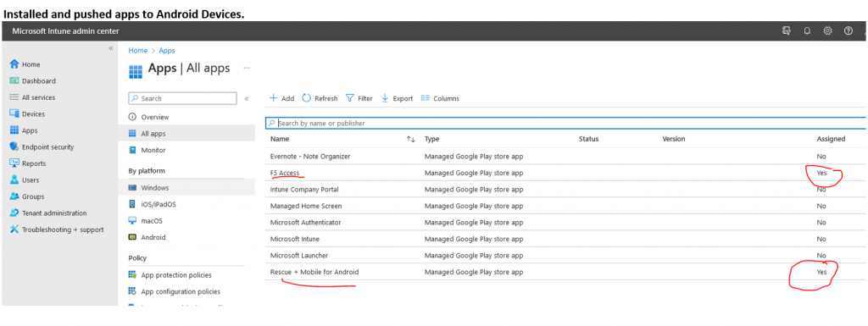Click the Microsoft Intune admin center title
Screen dimensions: 868x326
65,31
